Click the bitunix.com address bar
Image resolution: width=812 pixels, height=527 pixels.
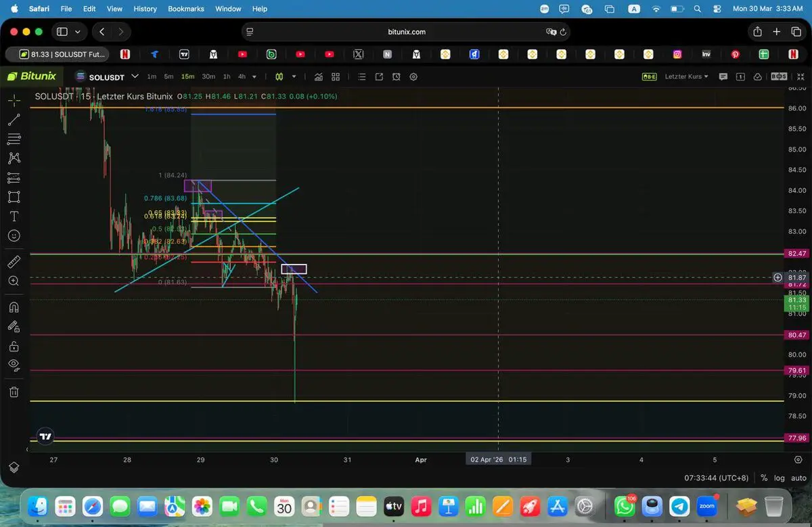[406, 32]
